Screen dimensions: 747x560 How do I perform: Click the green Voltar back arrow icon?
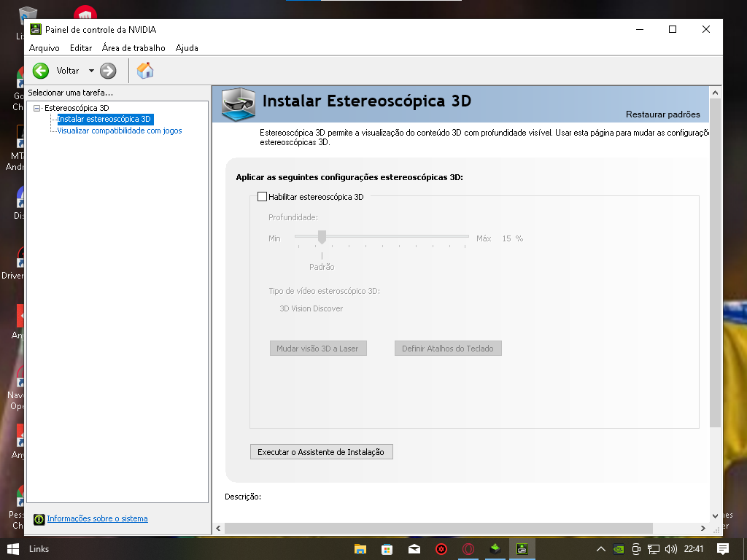click(41, 71)
